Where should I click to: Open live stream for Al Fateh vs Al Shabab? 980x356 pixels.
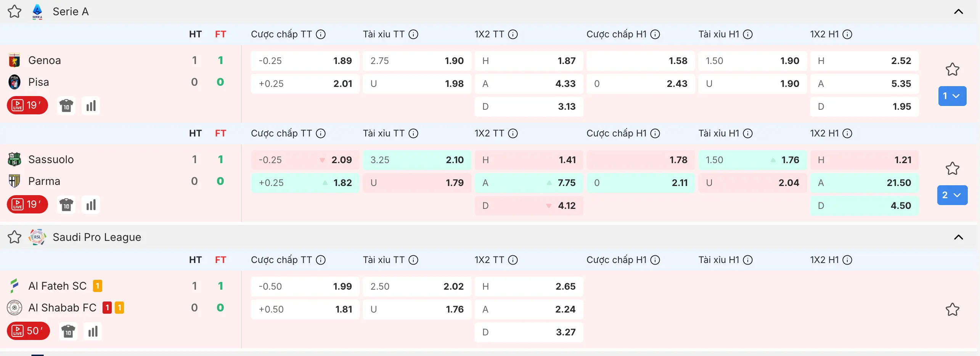[28, 331]
